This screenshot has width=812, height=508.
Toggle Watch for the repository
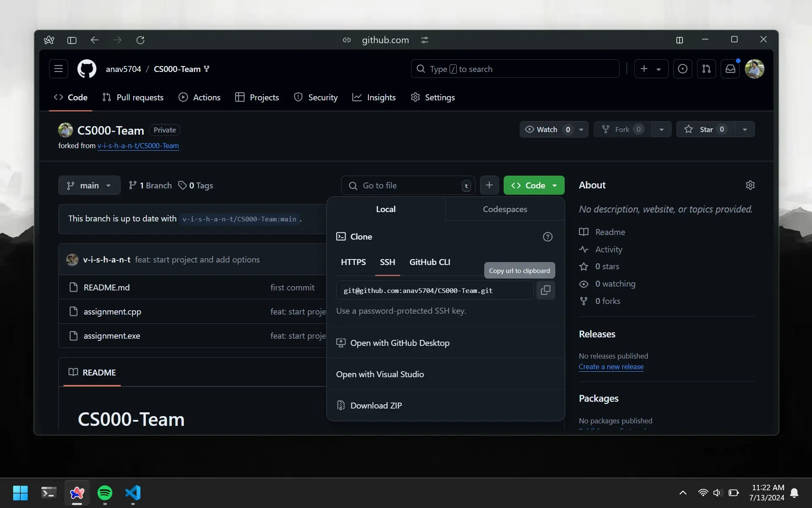tap(547, 130)
